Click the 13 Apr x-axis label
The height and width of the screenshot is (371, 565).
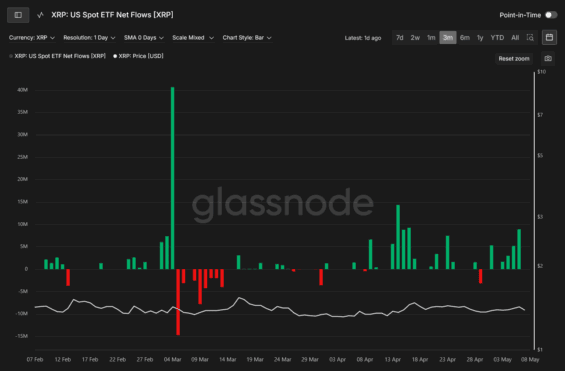pos(392,359)
